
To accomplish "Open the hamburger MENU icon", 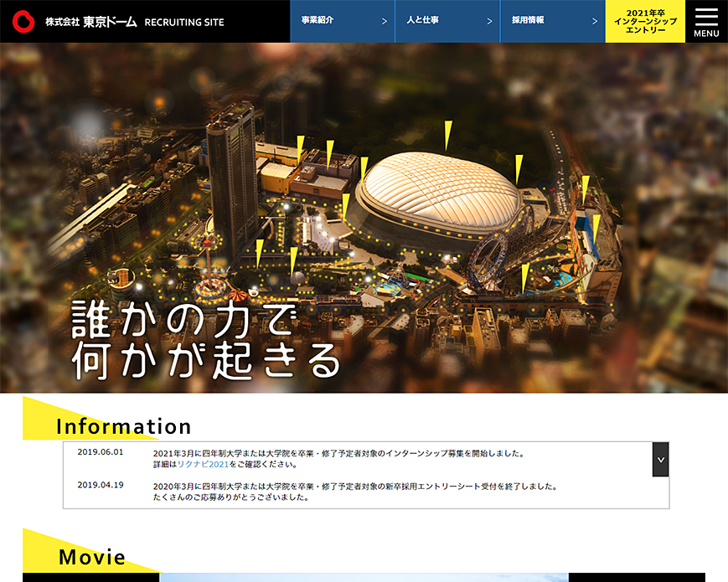I will (706, 21).
